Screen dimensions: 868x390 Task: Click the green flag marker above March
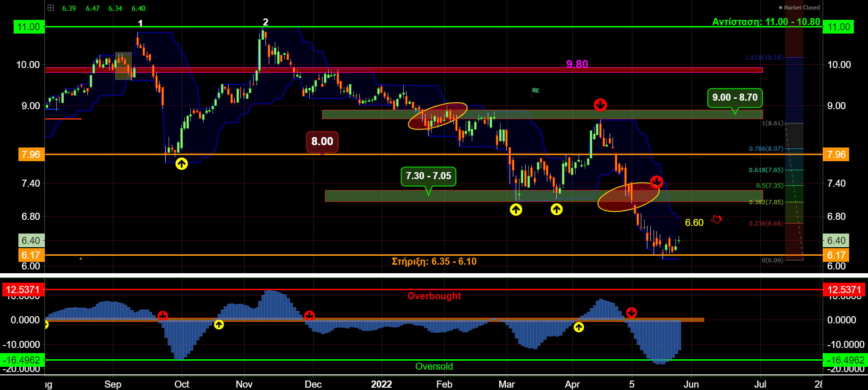(x=535, y=91)
